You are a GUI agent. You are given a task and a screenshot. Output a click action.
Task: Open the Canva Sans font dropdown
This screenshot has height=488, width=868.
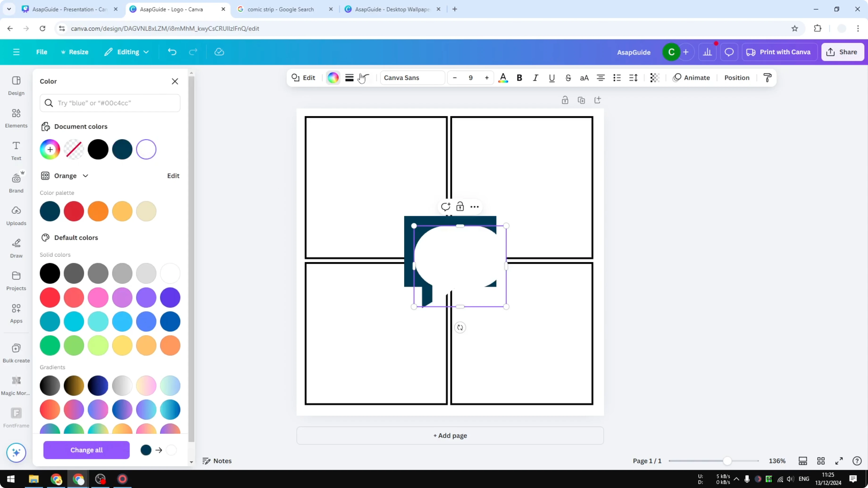click(x=412, y=78)
